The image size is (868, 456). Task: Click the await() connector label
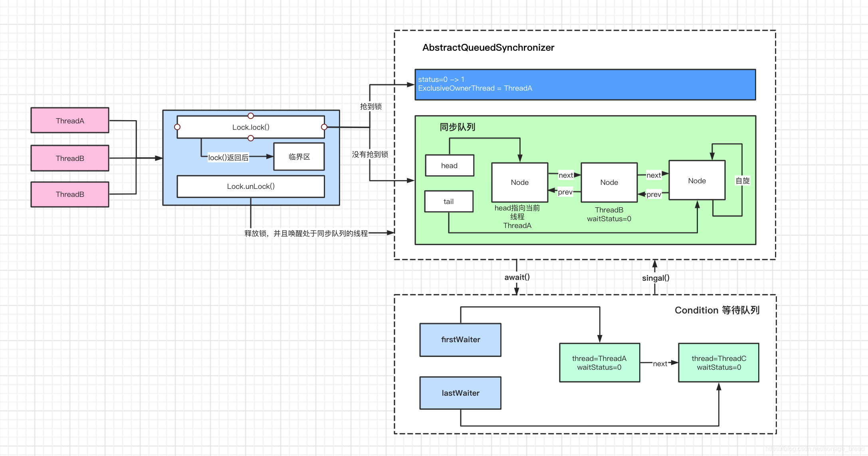tap(517, 277)
